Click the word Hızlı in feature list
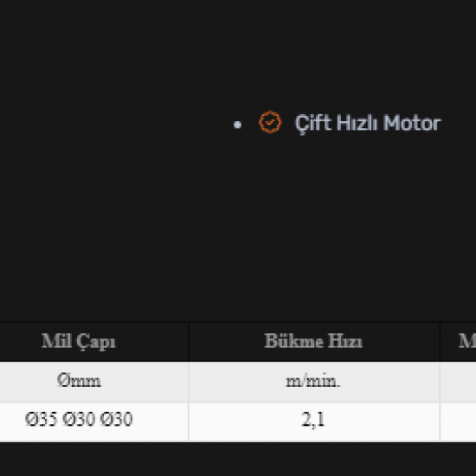This screenshot has height=476, width=476. point(357,123)
